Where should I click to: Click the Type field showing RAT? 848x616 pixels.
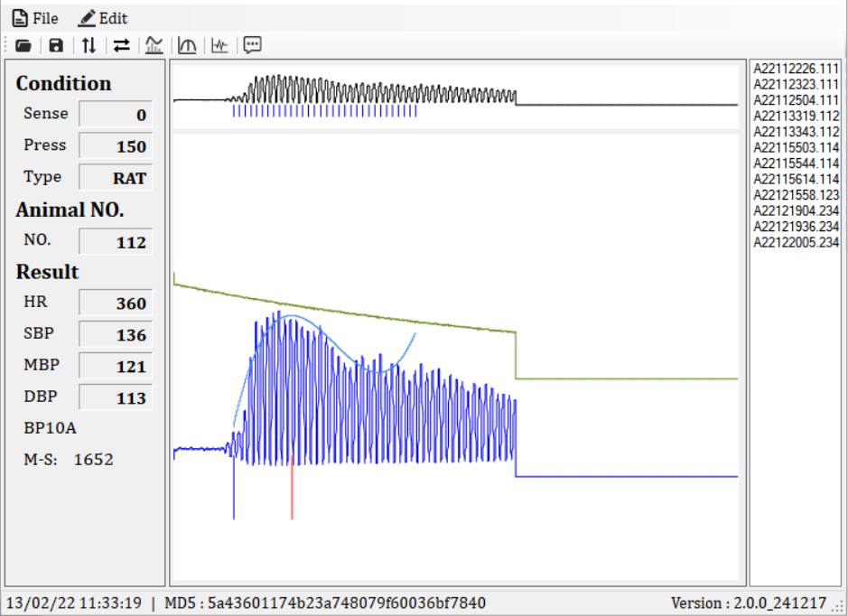[x=116, y=178]
